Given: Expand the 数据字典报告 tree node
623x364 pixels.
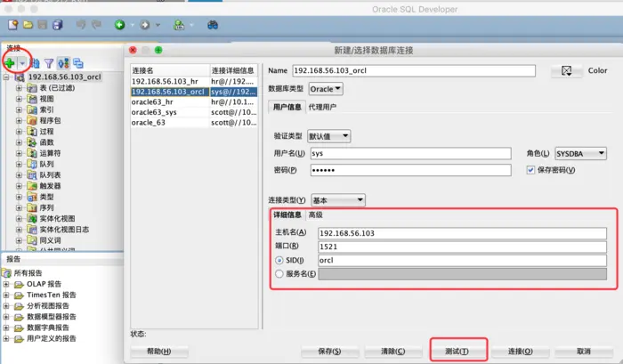Looking at the screenshot, I should (x=6, y=328).
